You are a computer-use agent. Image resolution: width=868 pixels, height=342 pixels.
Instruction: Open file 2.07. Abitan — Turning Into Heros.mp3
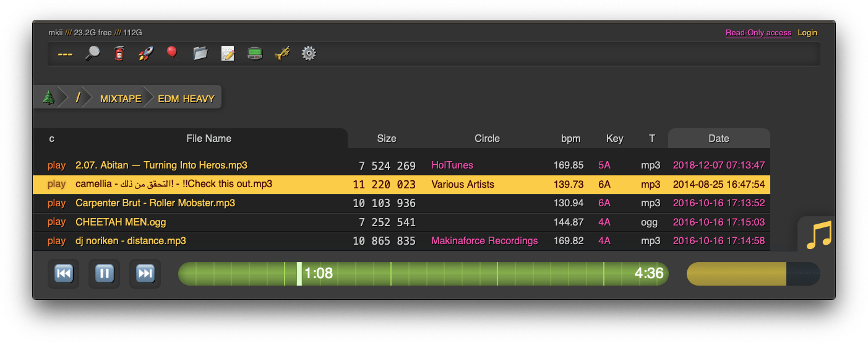[x=161, y=165]
